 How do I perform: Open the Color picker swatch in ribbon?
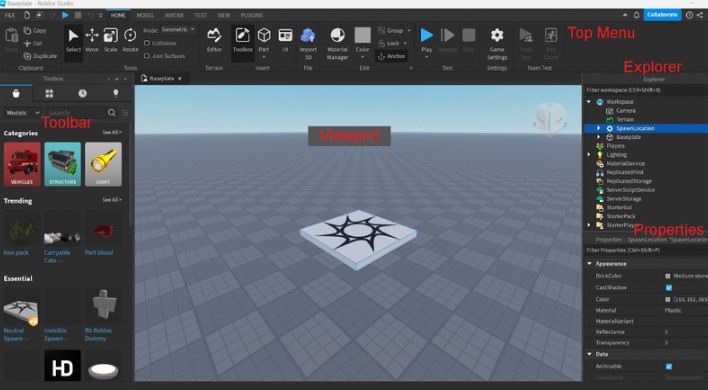pyautogui.click(x=362, y=35)
